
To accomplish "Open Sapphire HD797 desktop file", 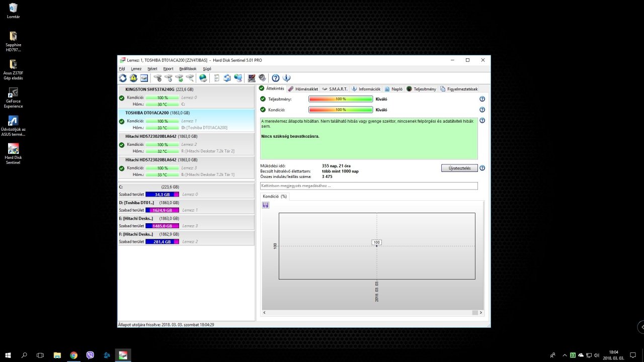I will click(14, 41).
